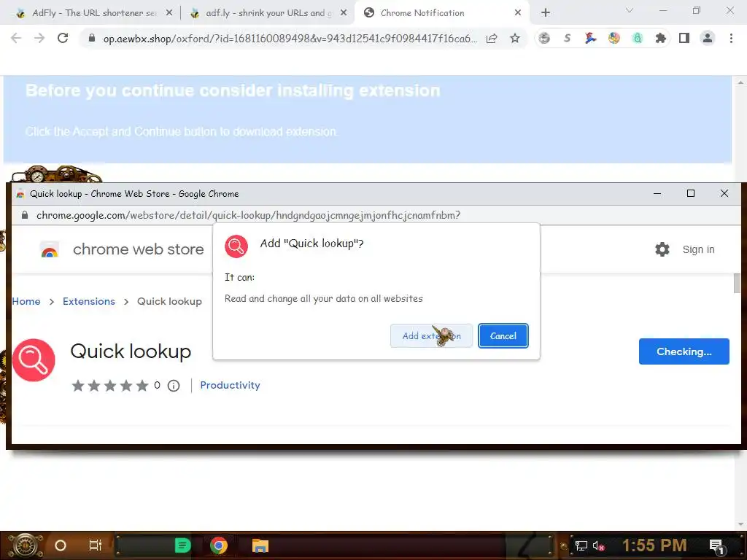Click Add extension in the dialog
Viewport: 747px width, 560px height.
pyautogui.click(x=432, y=335)
